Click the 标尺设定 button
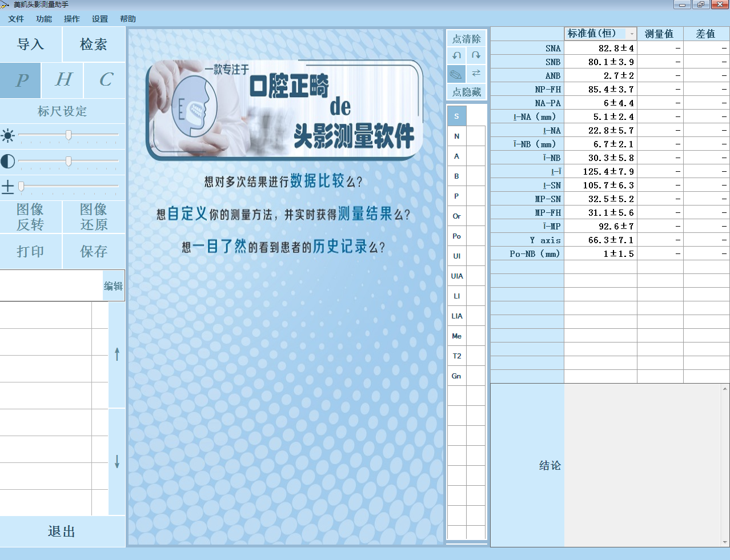The height and width of the screenshot is (560, 730). pyautogui.click(x=62, y=111)
